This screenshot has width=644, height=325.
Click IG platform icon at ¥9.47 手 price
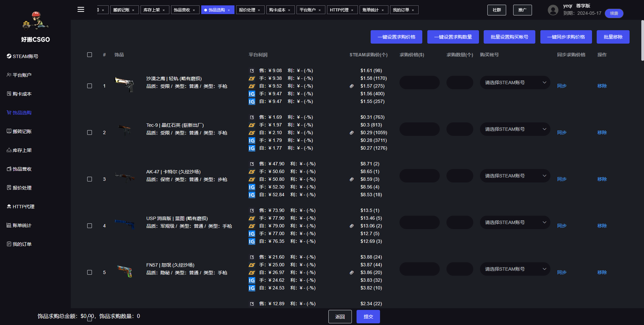pos(252,94)
